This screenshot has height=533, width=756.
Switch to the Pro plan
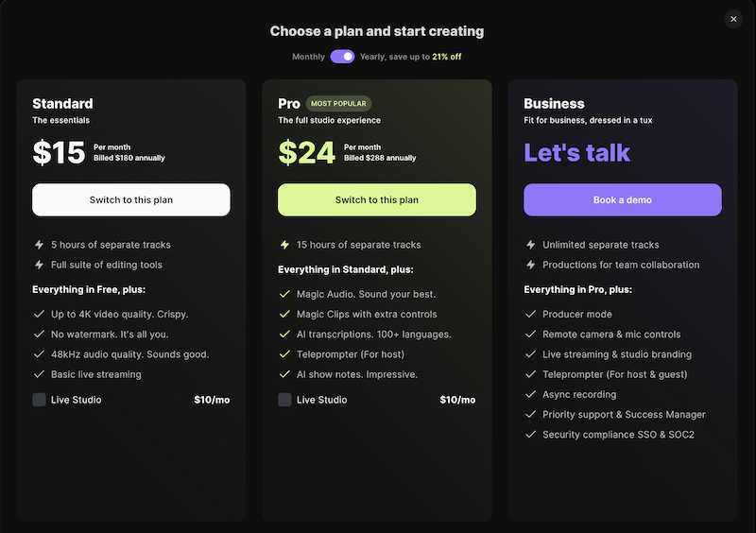point(377,199)
